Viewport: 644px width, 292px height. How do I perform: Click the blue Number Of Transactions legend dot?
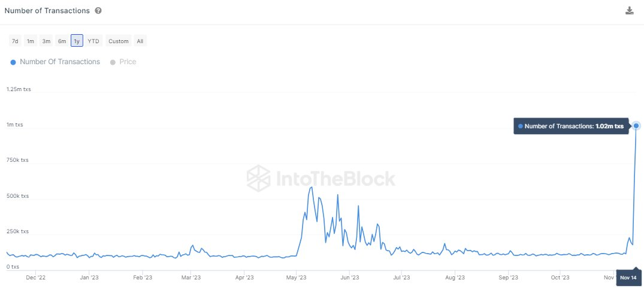(13, 62)
